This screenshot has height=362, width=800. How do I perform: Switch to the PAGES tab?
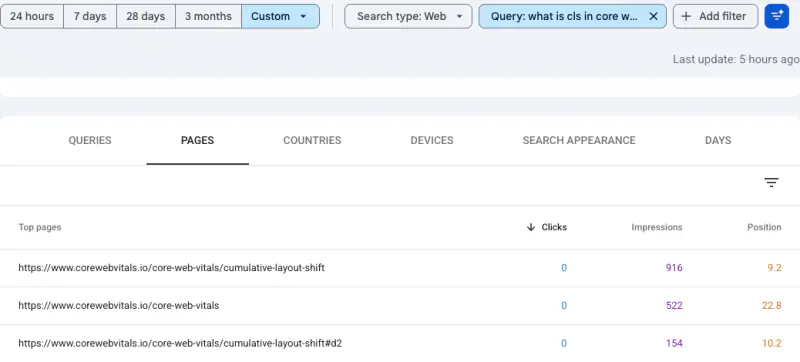coord(197,140)
